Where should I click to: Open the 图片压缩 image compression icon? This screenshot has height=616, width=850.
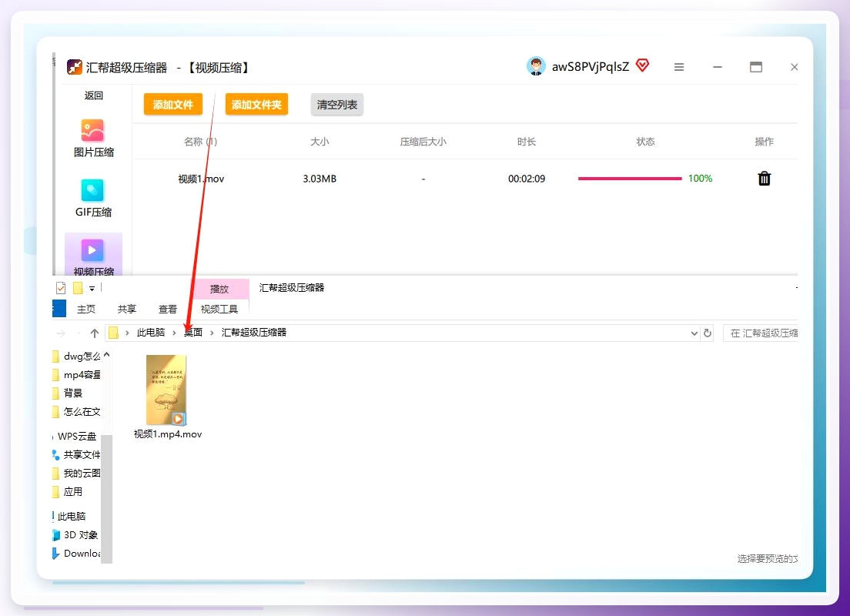(x=92, y=130)
